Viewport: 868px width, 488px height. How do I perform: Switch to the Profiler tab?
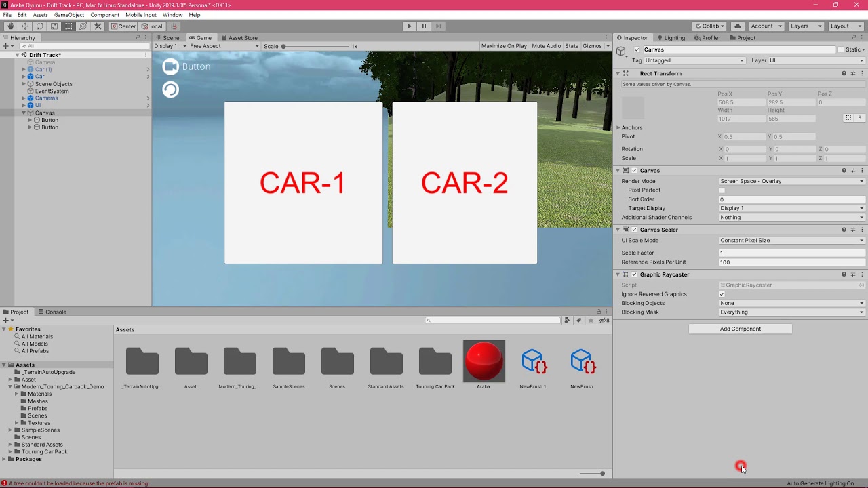pyautogui.click(x=707, y=38)
